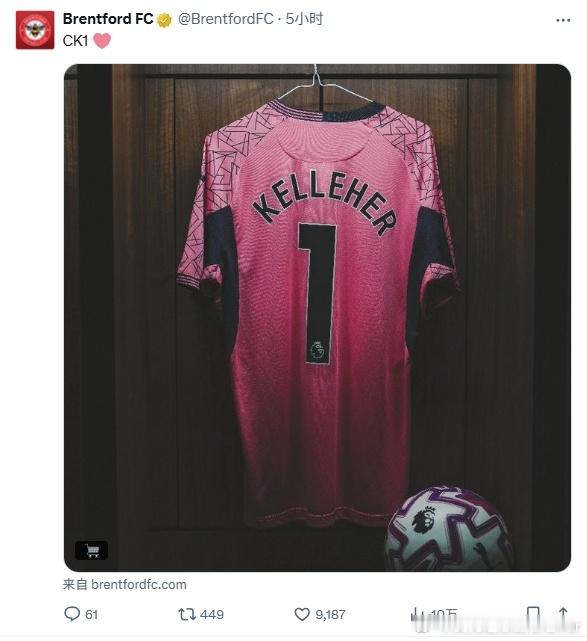
Task: Open the Brentford FC profile avatar
Action: click(x=35, y=30)
